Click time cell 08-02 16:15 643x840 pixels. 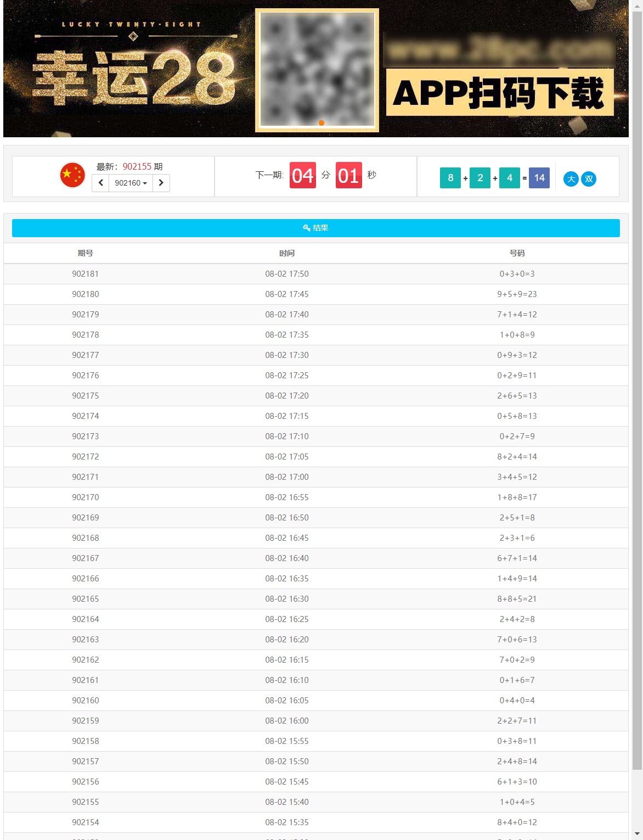pyautogui.click(x=287, y=660)
